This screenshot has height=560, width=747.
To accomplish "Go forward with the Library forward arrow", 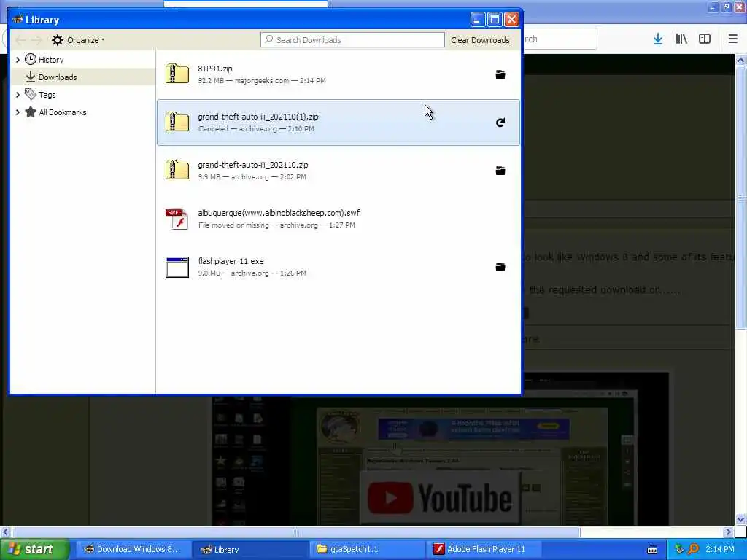I will click(x=36, y=40).
